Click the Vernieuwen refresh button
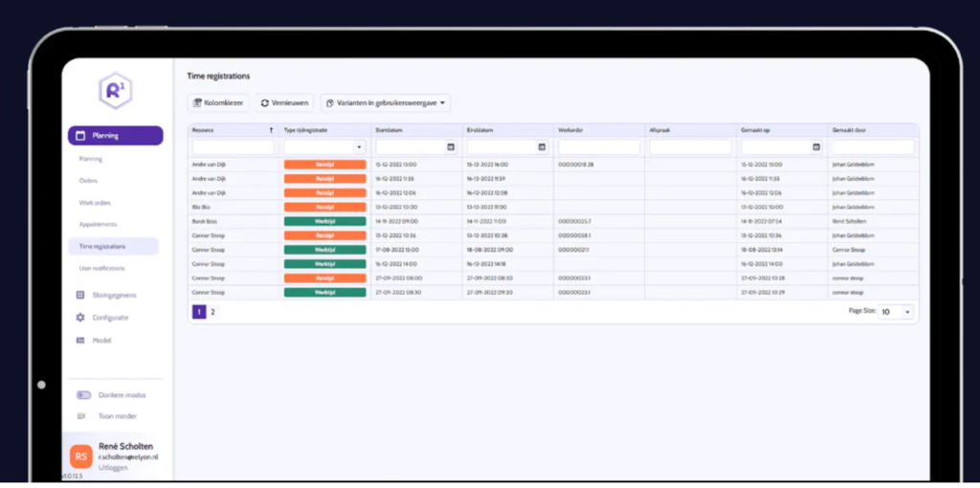The image size is (980, 488). tap(284, 102)
